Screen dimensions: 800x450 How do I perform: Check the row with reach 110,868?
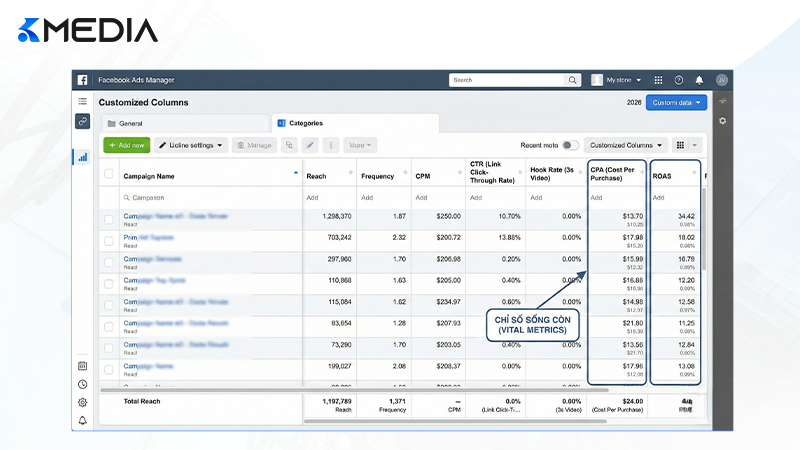pyautogui.click(x=109, y=284)
